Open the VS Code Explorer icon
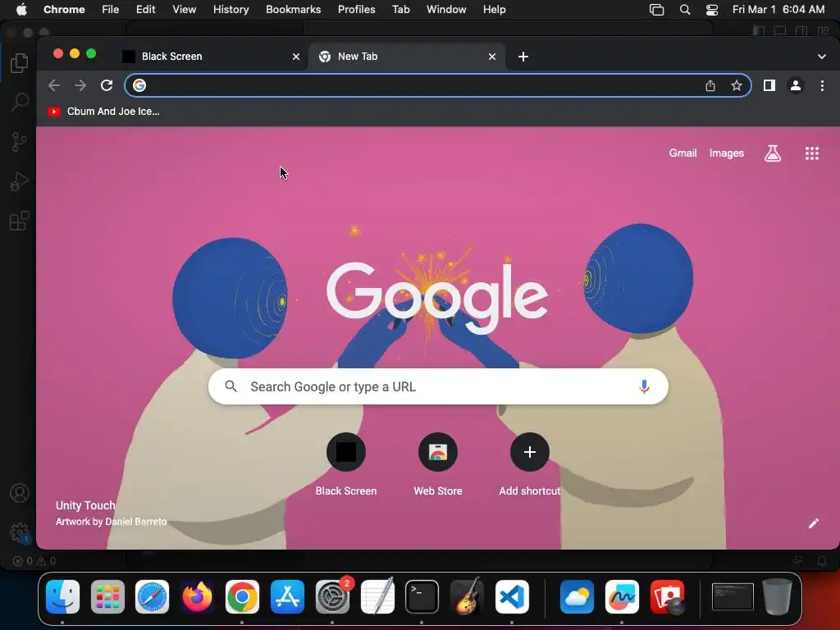The width and height of the screenshot is (840, 630). [20, 62]
